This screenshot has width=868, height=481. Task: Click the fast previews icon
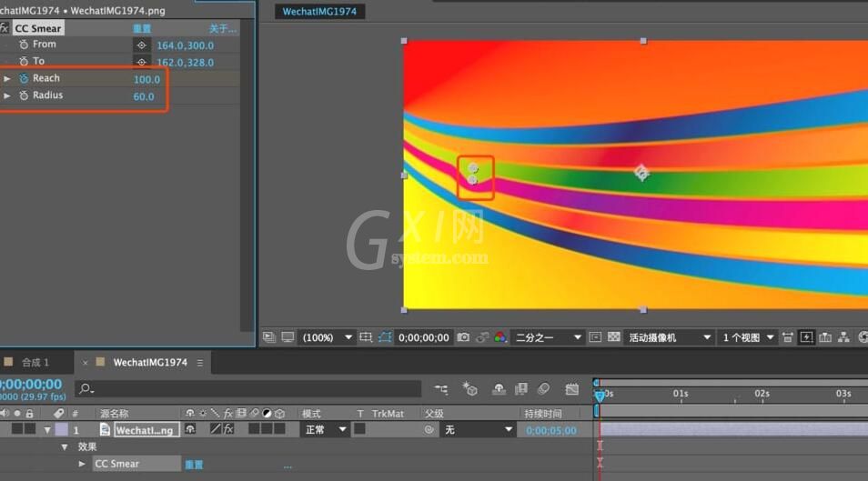[x=806, y=337]
